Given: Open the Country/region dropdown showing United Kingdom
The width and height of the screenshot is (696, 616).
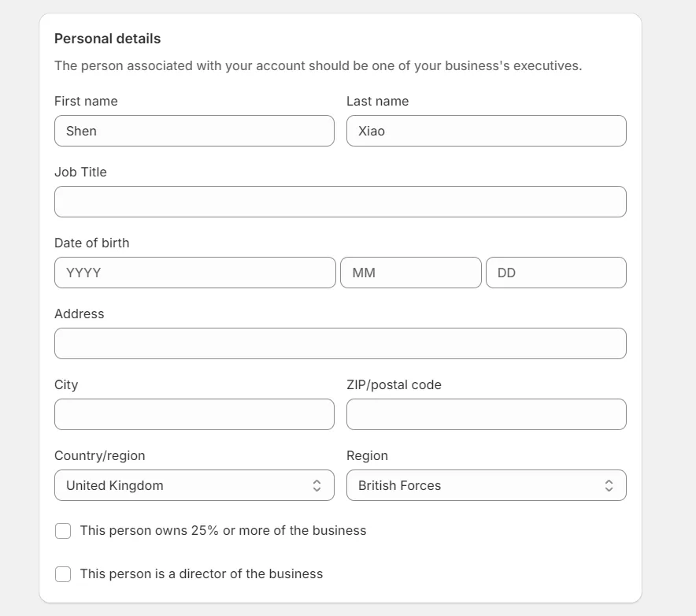Looking at the screenshot, I should click(194, 485).
